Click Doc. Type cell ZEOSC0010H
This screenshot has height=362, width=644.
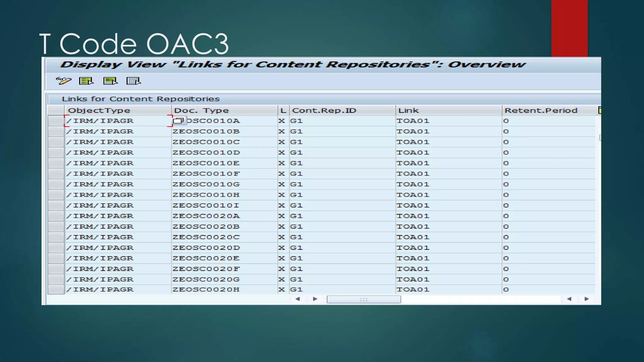(x=225, y=195)
